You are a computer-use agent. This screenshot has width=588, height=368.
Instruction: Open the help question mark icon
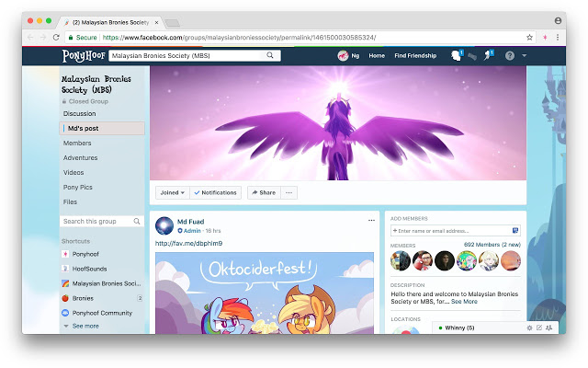(x=510, y=55)
